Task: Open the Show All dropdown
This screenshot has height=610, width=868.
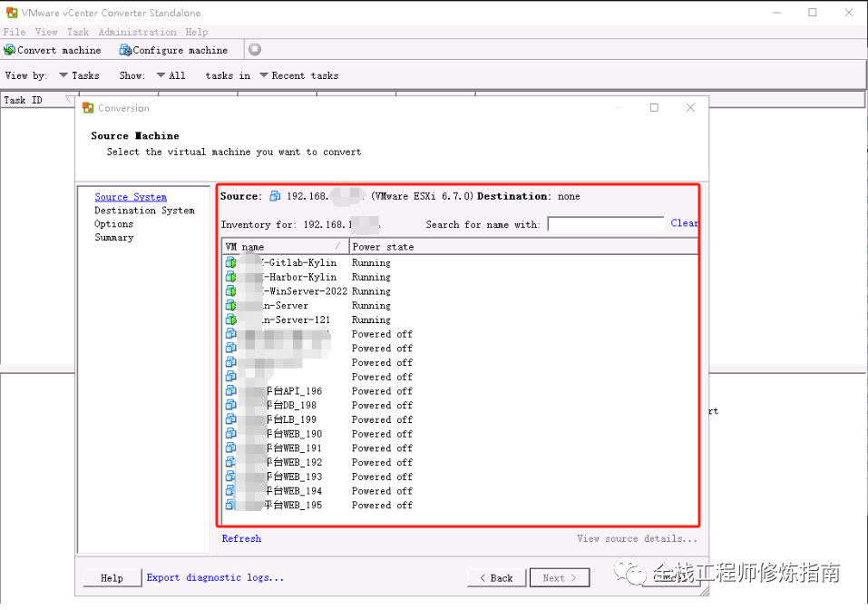Action: click(x=171, y=75)
